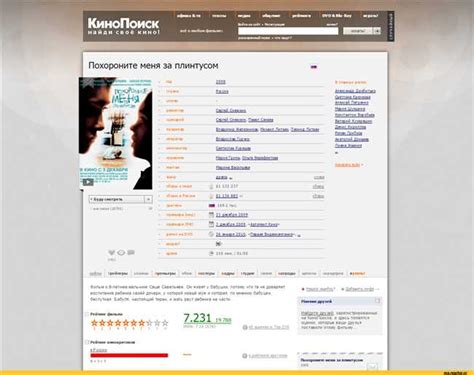
Task: Click the search submit button in header
Action: click(358, 31)
